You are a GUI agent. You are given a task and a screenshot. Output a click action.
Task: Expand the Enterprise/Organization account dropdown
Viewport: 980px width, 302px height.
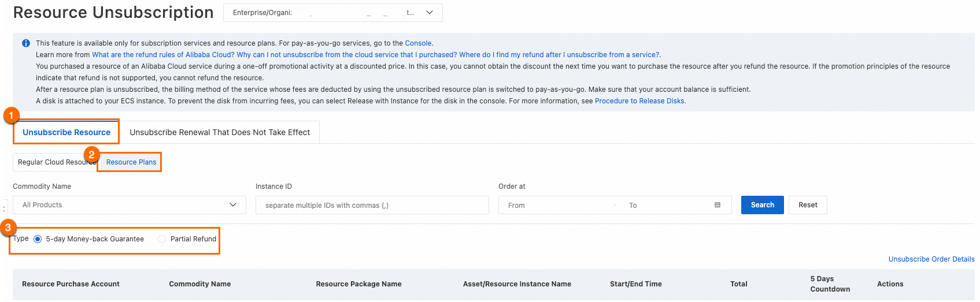[429, 13]
